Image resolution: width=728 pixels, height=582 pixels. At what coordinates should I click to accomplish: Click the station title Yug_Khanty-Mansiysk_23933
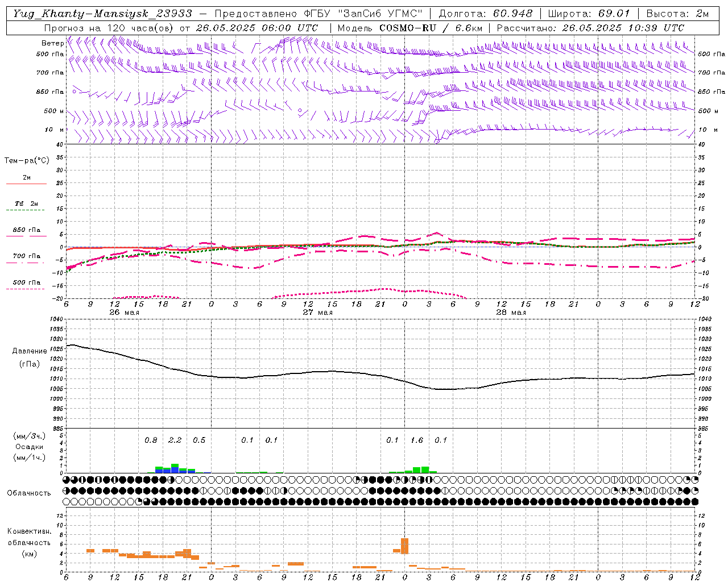click(102, 14)
